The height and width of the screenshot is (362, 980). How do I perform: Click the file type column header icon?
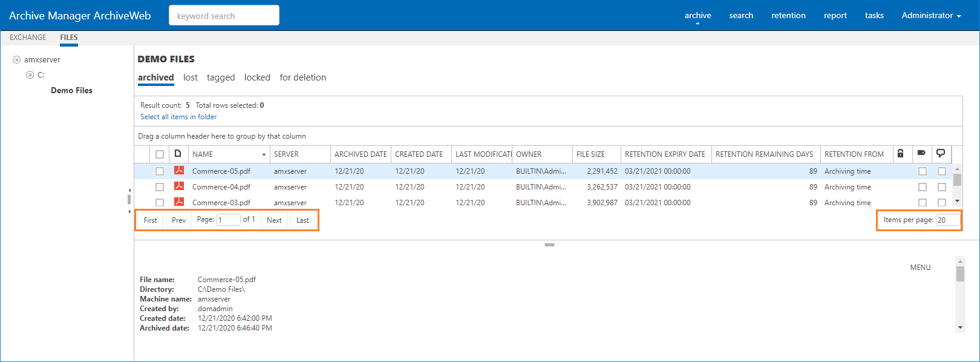(178, 154)
